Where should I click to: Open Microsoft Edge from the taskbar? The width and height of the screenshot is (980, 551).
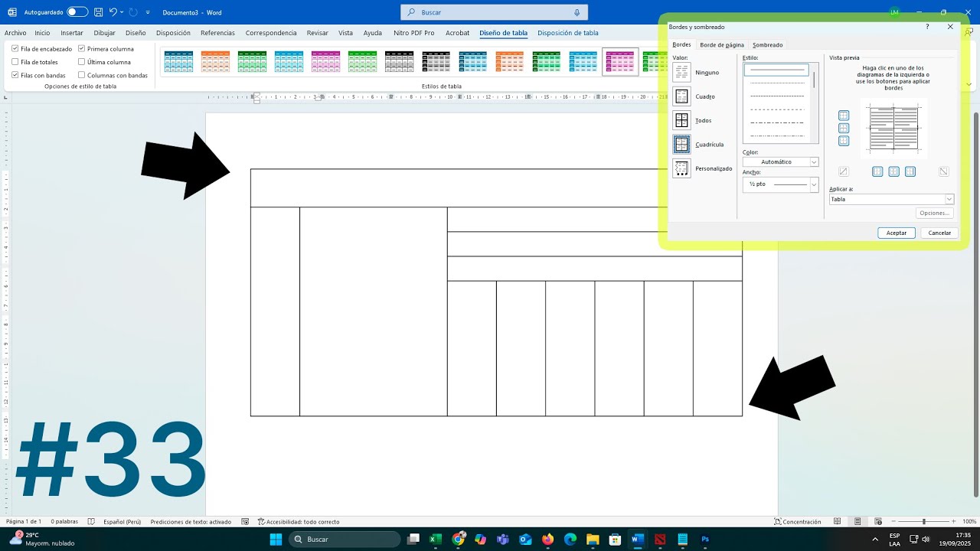pyautogui.click(x=570, y=540)
